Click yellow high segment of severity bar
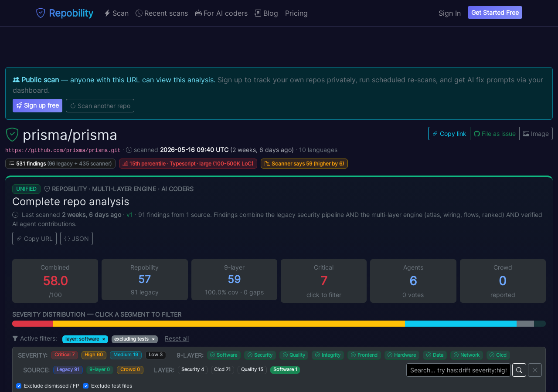The width and height of the screenshot is (558, 392). coord(229,324)
